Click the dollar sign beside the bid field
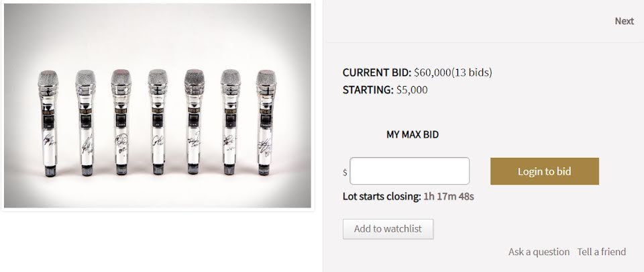 (345, 173)
